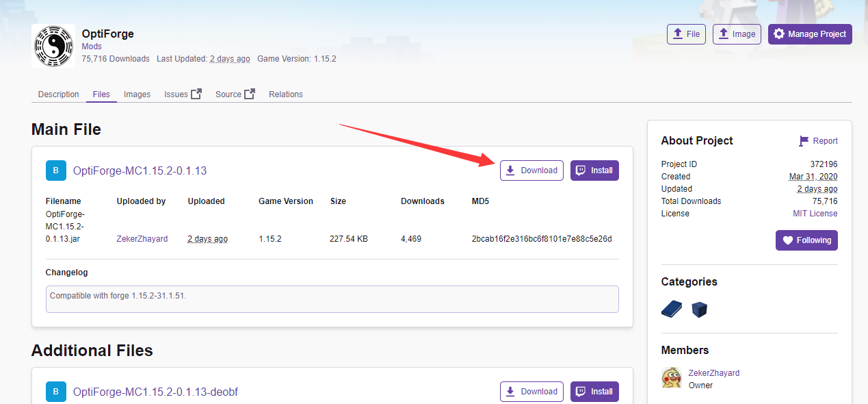
Task: Switch to the Relations tab
Action: 286,94
